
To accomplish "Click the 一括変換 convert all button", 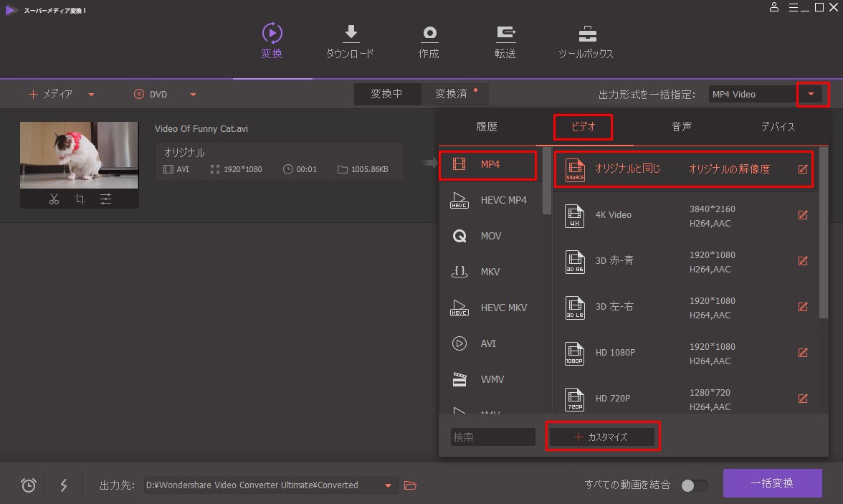I will pos(772,483).
